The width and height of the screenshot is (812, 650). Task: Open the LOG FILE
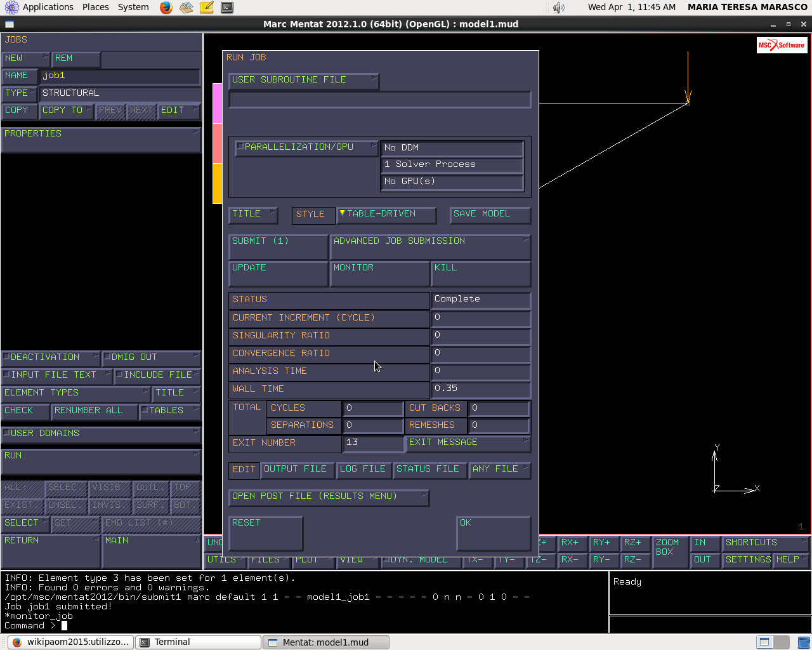pyautogui.click(x=364, y=470)
